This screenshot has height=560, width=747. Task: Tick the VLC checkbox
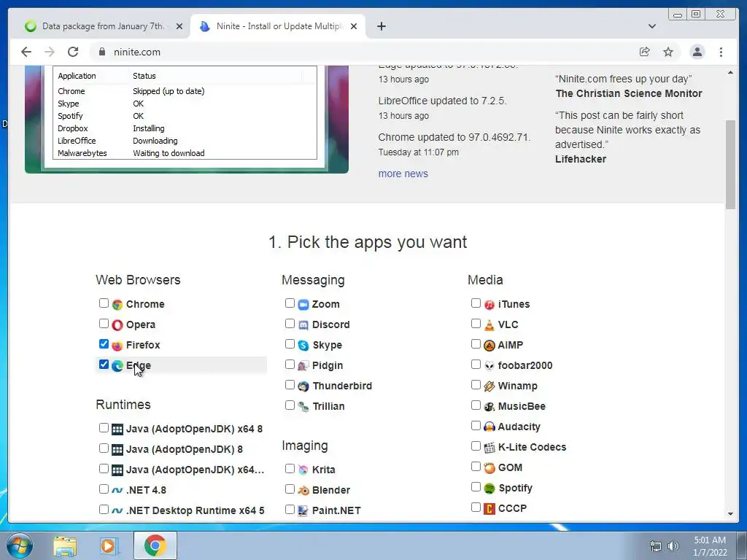476,324
